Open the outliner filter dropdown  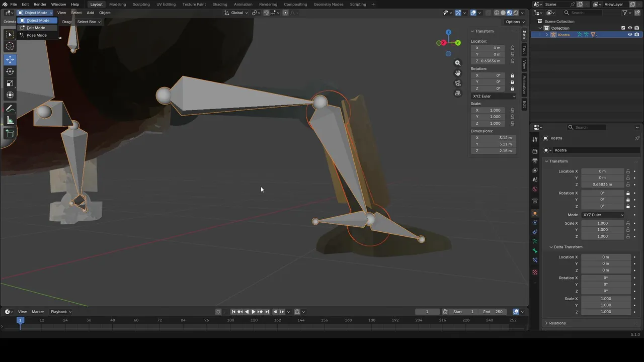(x=626, y=13)
